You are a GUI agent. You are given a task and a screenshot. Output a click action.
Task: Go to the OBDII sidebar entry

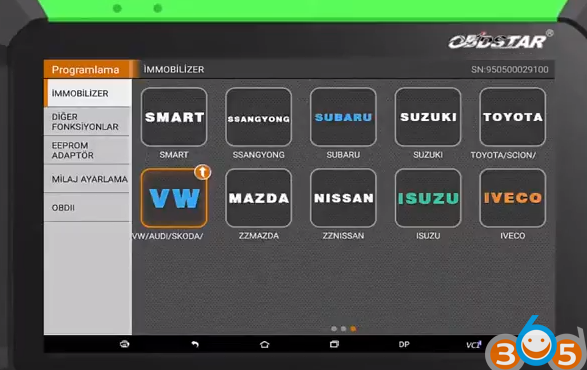pyautogui.click(x=88, y=207)
